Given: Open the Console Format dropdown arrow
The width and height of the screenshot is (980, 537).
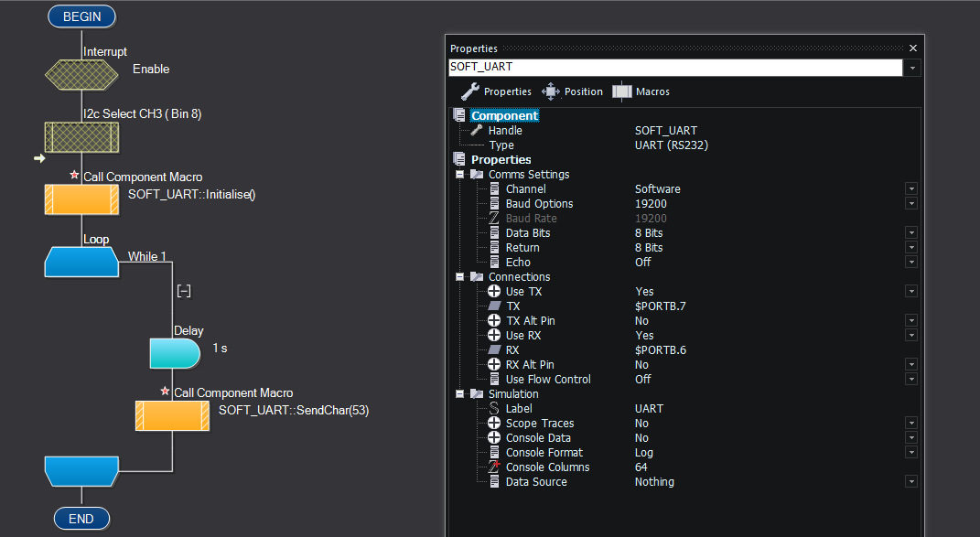Looking at the screenshot, I should coord(911,453).
